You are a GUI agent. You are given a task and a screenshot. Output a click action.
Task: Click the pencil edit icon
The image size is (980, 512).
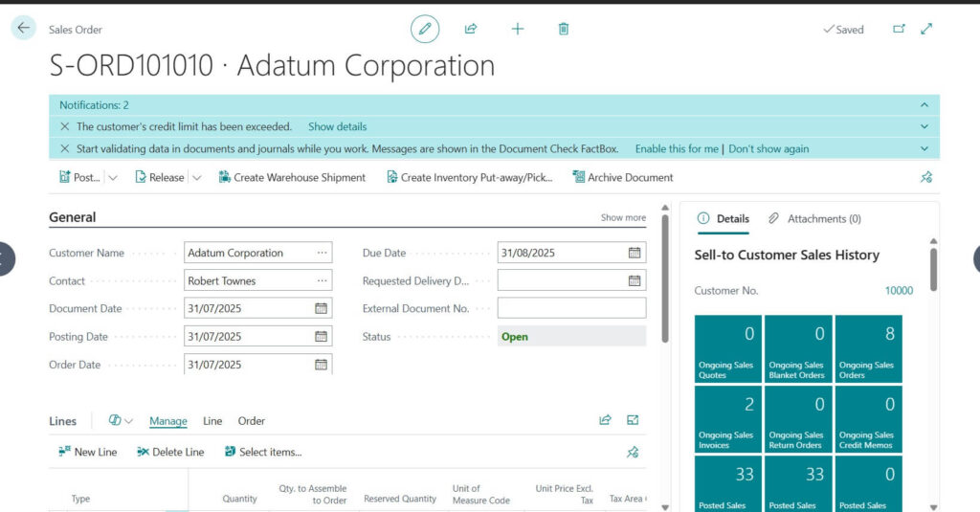pyautogui.click(x=425, y=29)
